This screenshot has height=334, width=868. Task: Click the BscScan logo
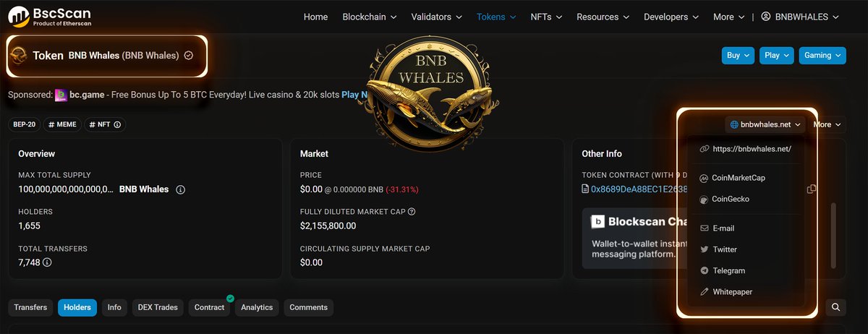point(50,16)
